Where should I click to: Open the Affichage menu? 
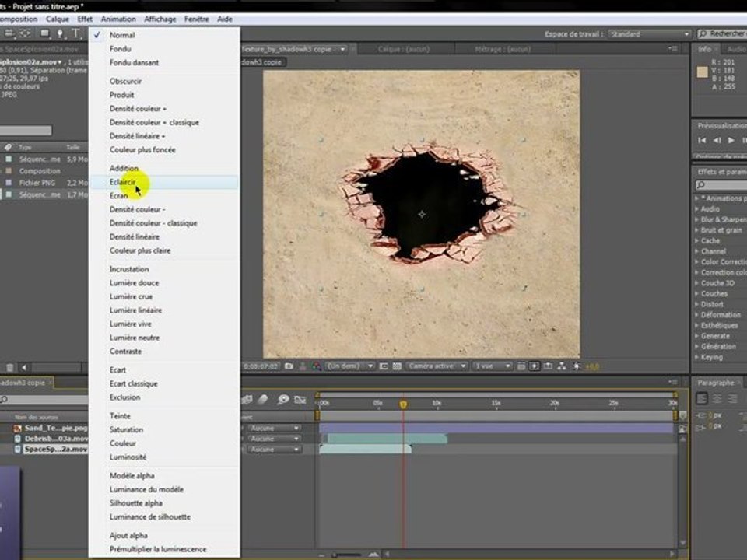coord(160,19)
